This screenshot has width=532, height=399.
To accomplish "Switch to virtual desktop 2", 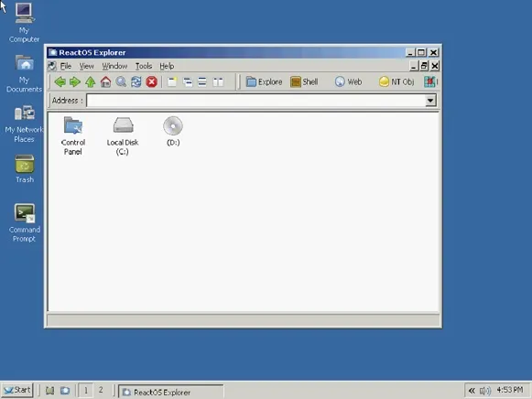I will (x=101, y=390).
